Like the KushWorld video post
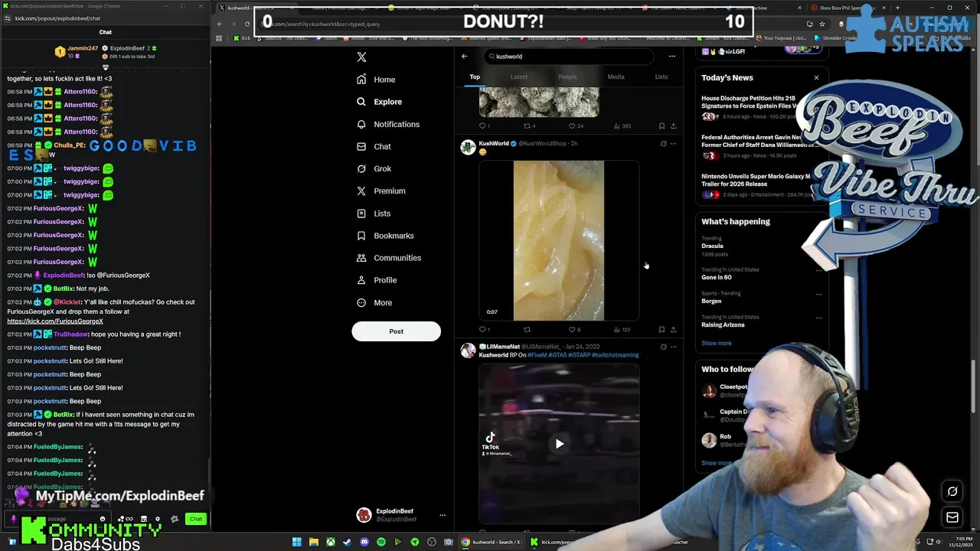Image resolution: width=980 pixels, height=551 pixels. pos(574,330)
